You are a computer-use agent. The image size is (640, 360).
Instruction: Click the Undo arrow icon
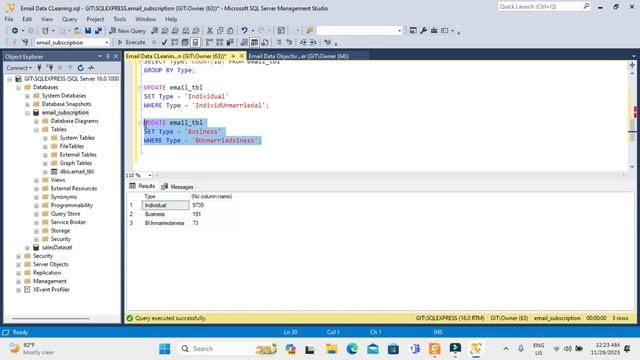(244, 31)
